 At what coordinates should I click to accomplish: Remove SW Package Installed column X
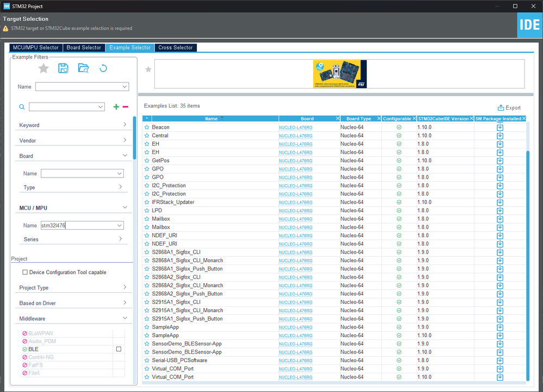[x=523, y=118]
